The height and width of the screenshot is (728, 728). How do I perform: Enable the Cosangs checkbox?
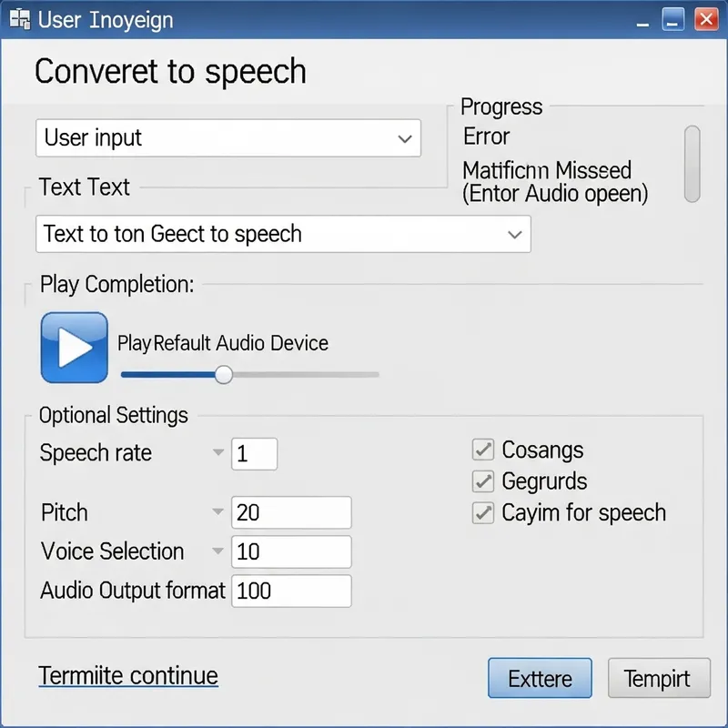point(482,449)
